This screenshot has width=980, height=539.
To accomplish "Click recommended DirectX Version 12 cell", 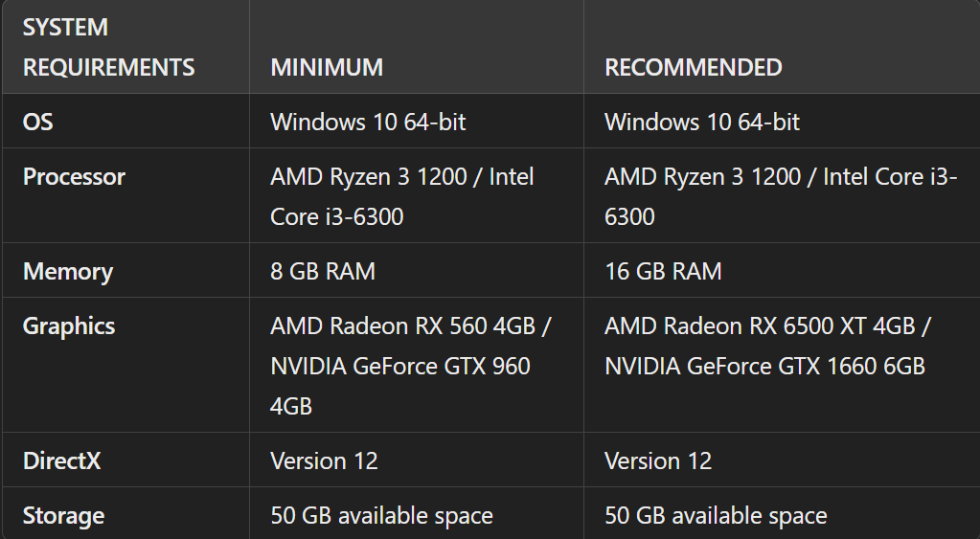I will [658, 460].
